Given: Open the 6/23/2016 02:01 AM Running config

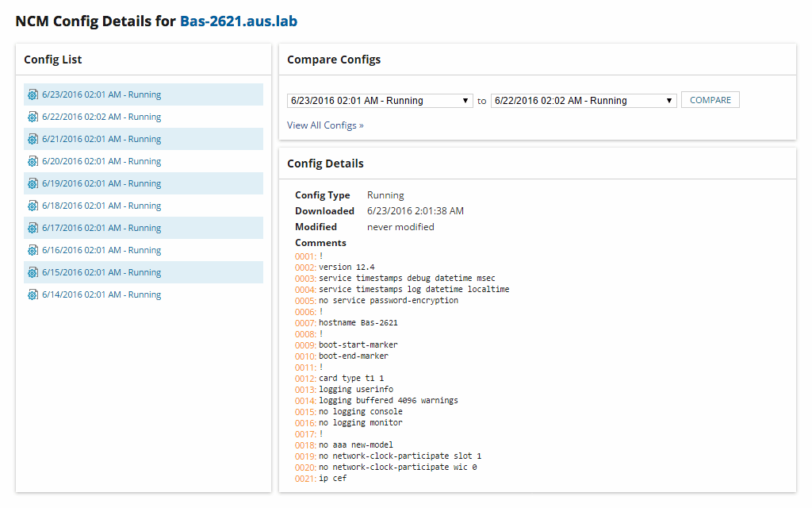Looking at the screenshot, I should click(101, 94).
